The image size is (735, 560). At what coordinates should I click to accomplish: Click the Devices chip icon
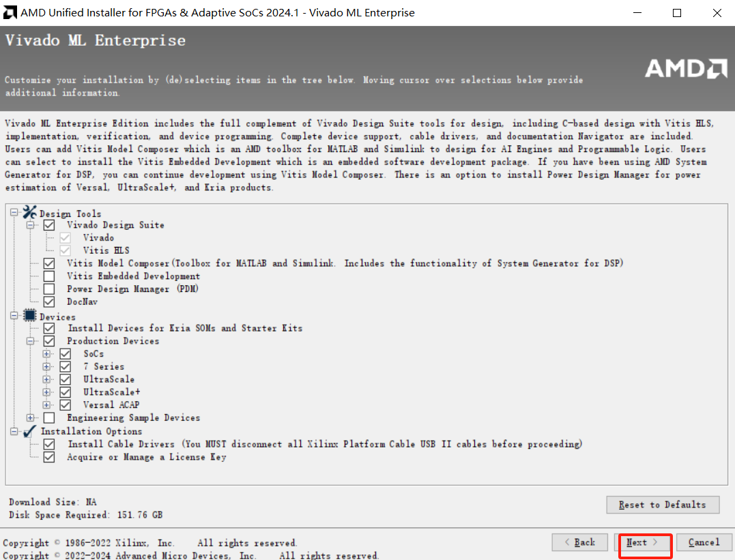coord(29,316)
